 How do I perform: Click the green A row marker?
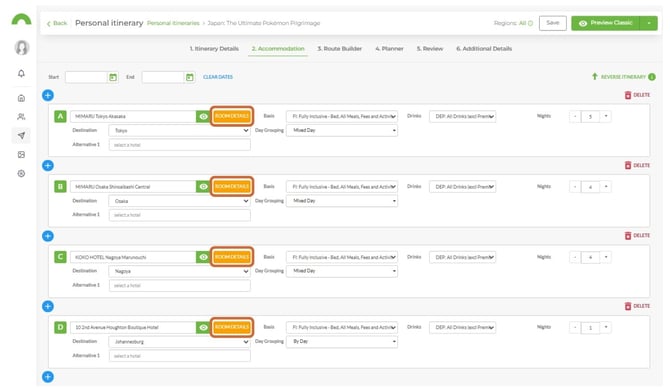60,116
